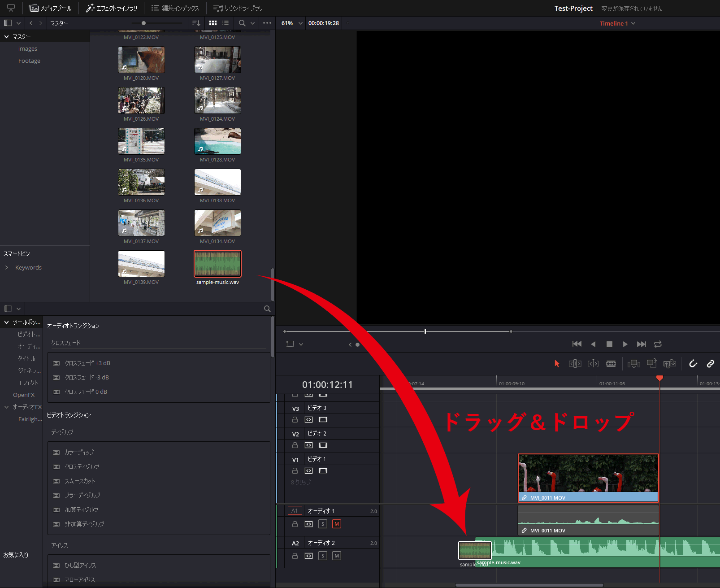Toggle the linked selection chain icon
Viewport: 720px width, 588px height.
[x=711, y=364]
